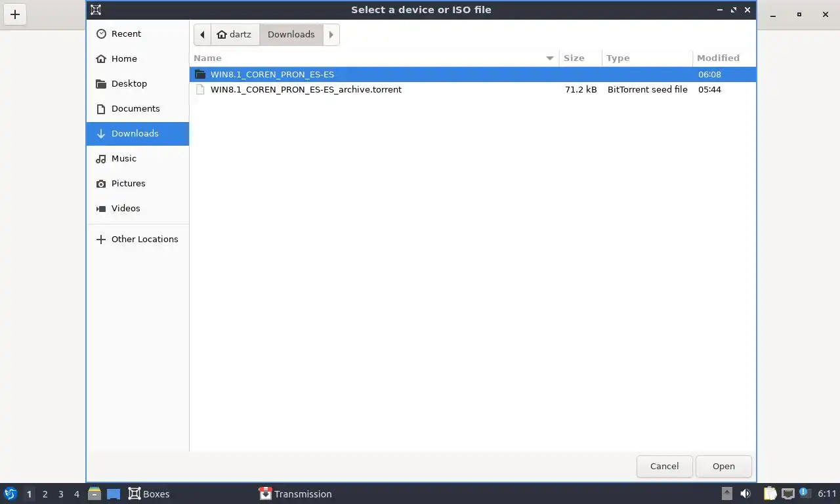
Task: Click the volume speaker tray icon
Action: pos(745,493)
